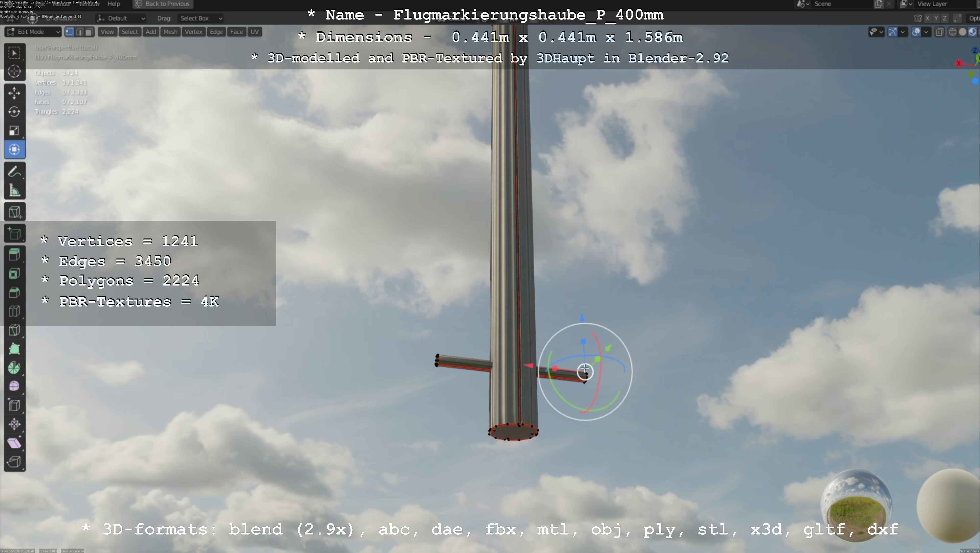Toggle X-axis mesh mirror
The image size is (980, 553).
tap(928, 18)
